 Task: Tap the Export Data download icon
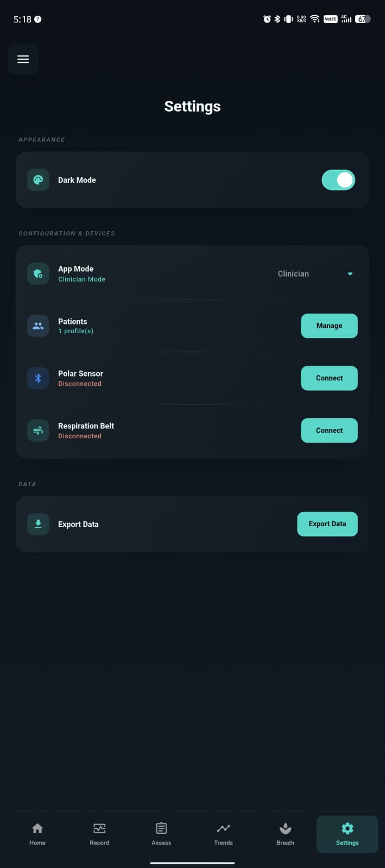[x=38, y=524]
